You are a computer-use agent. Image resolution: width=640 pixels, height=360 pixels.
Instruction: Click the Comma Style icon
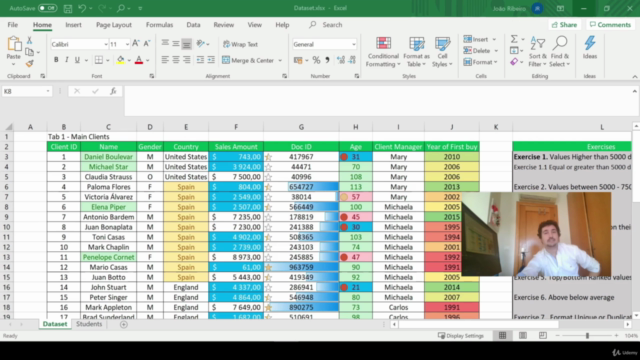pyautogui.click(x=327, y=60)
